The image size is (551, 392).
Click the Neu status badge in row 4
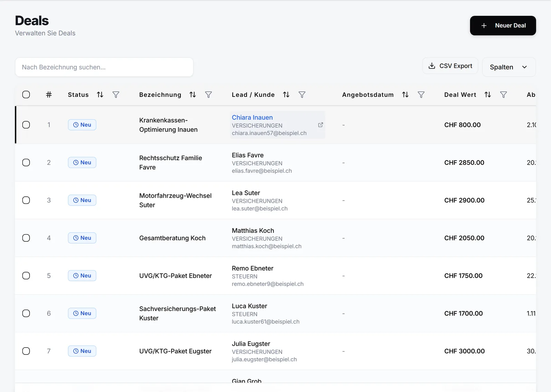(x=82, y=238)
